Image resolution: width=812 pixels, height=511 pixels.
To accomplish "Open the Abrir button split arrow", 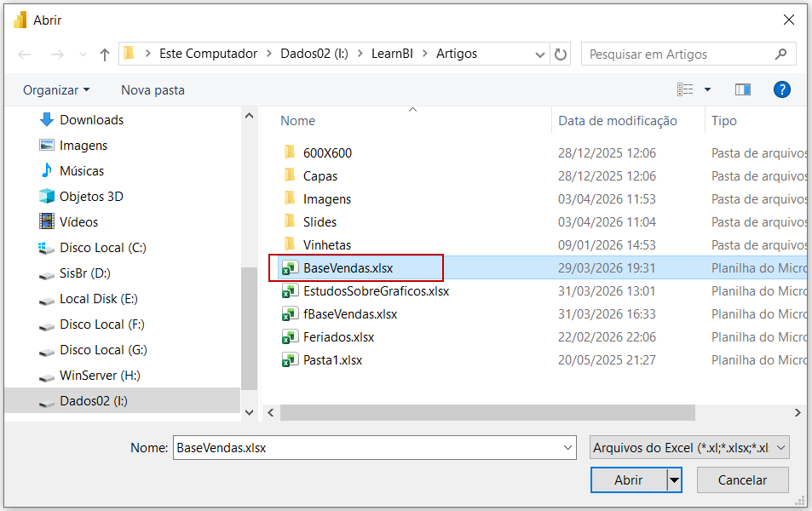I will [674, 480].
